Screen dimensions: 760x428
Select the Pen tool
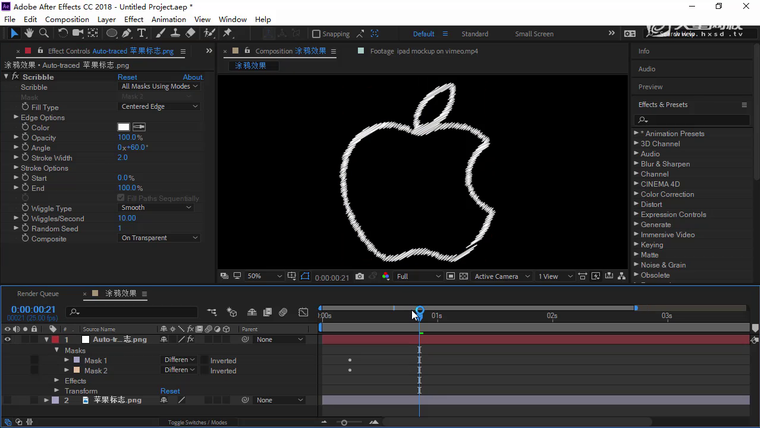click(x=127, y=33)
